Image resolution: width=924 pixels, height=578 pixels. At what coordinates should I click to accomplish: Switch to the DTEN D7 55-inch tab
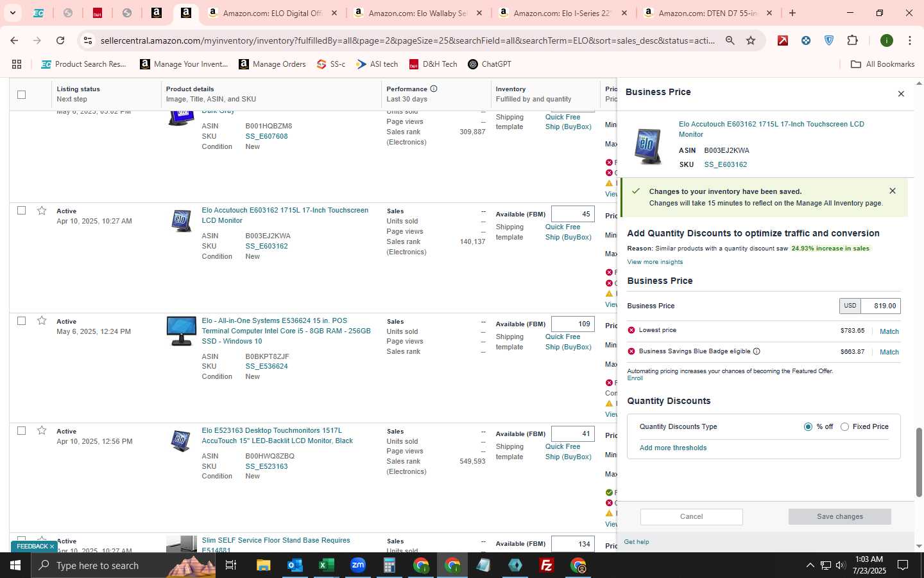point(708,13)
